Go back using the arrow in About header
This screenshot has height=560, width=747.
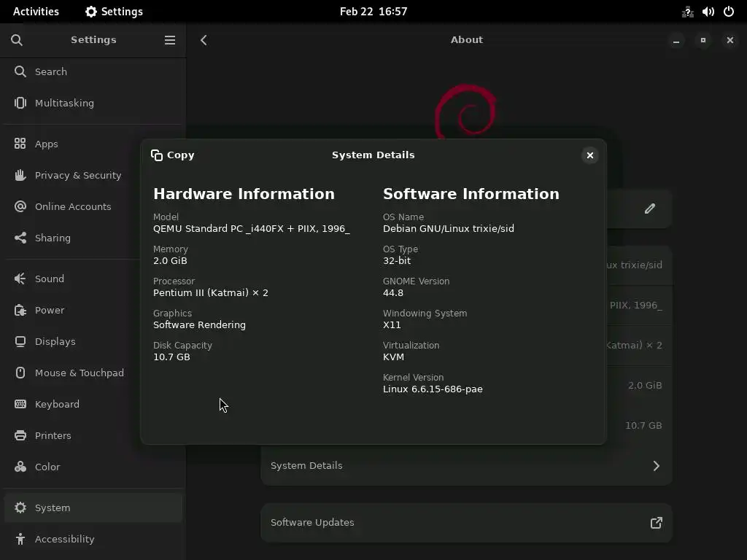(204, 40)
